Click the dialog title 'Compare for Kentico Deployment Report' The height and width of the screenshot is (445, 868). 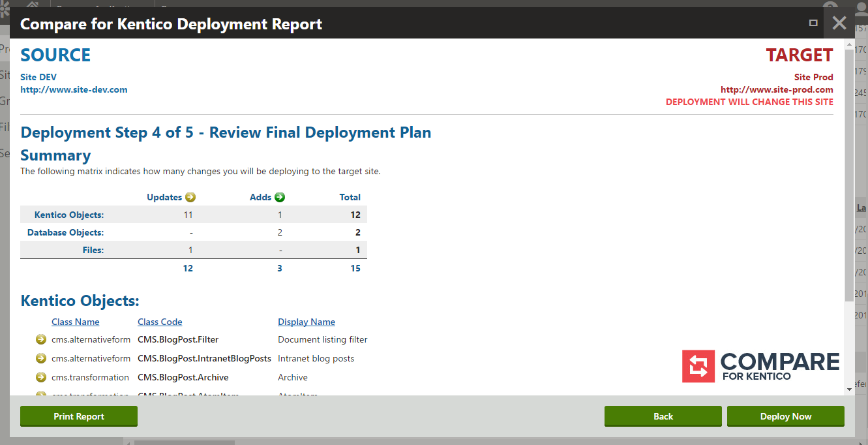[172, 25]
